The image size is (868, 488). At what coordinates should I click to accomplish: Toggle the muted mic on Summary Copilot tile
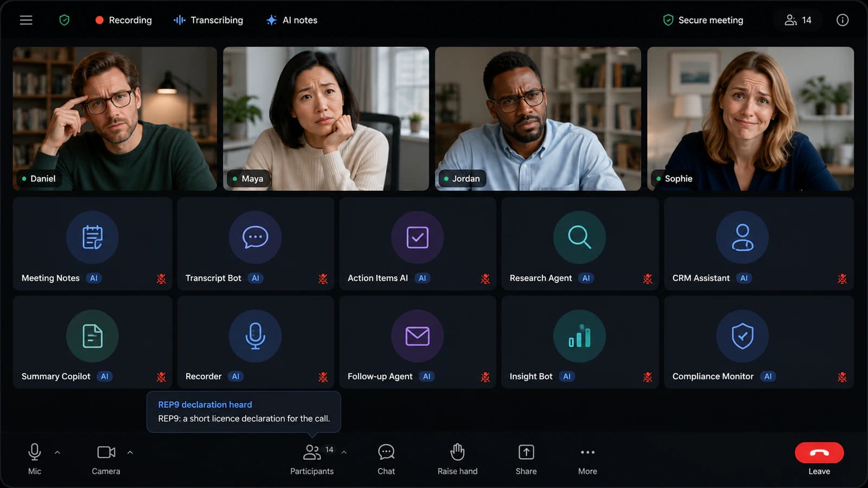point(161,377)
